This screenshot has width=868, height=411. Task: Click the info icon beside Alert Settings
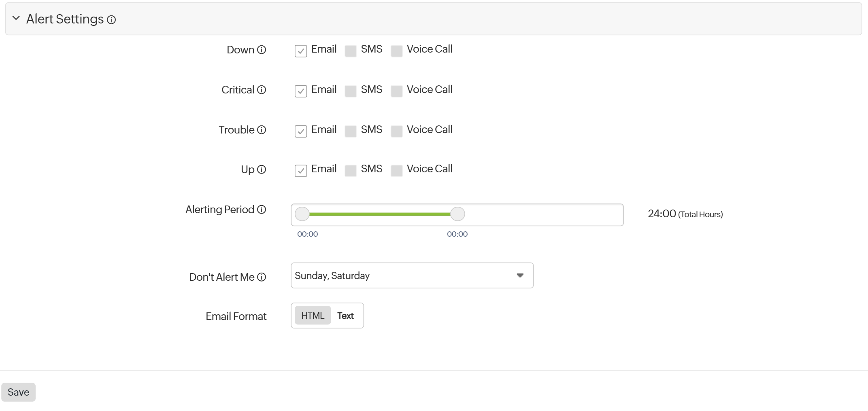click(111, 20)
